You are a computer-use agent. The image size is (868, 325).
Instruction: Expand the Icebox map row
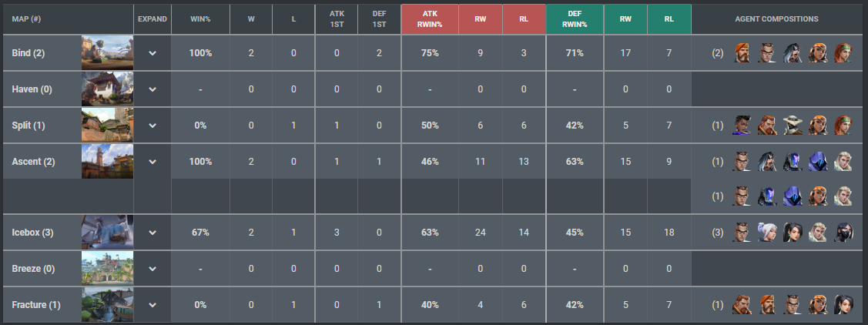coord(152,232)
